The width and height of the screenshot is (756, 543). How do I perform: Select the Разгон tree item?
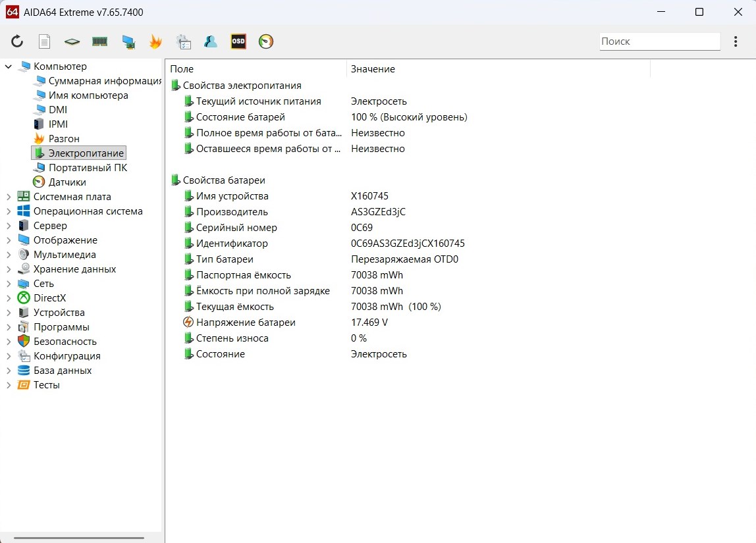[x=64, y=139]
